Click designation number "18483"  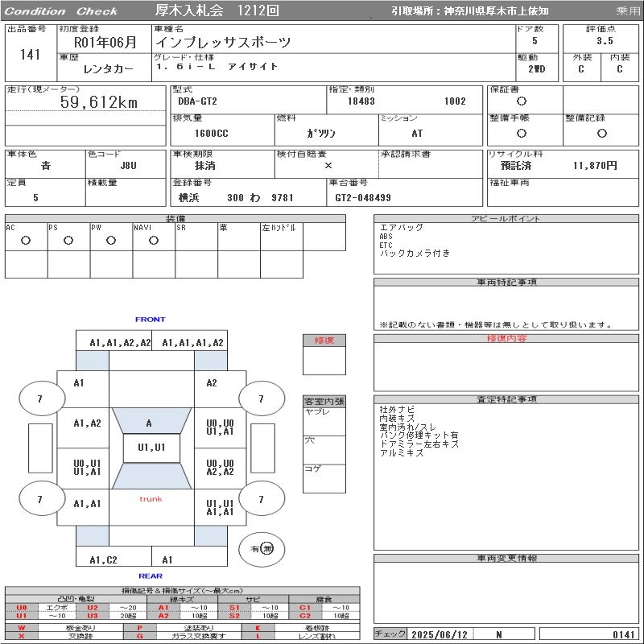pyautogui.click(x=361, y=101)
